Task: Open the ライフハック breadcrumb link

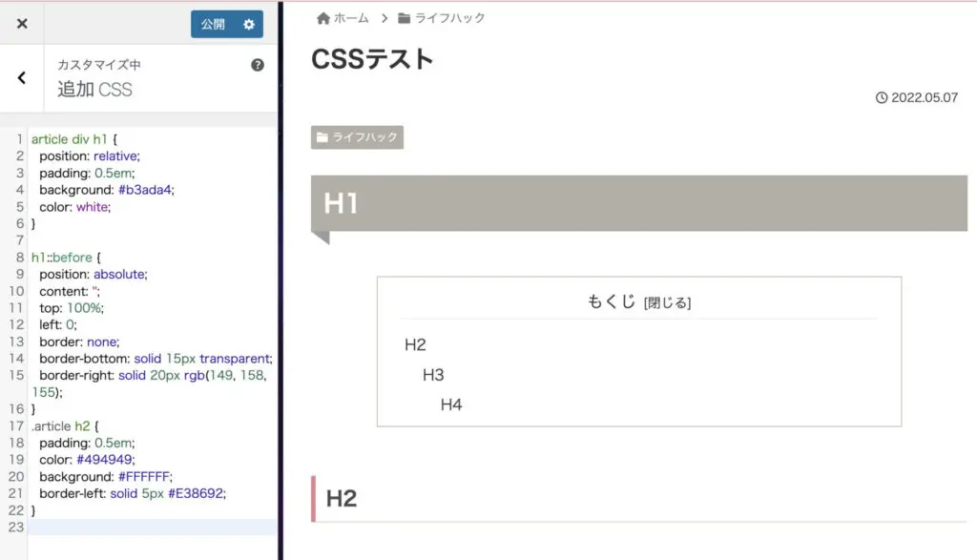Action: tap(450, 19)
